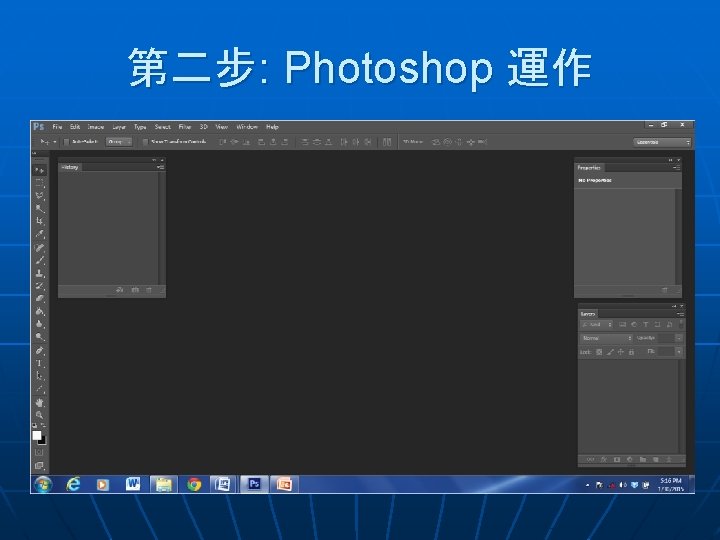
Task: Open the Fill dropdown arrow in Layers
Action: pos(679,352)
